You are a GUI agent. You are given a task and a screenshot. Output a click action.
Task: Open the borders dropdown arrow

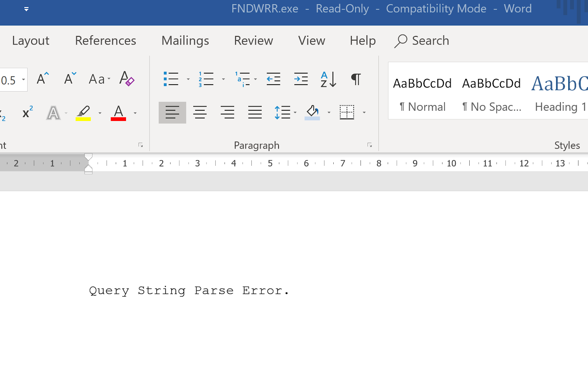click(x=364, y=113)
